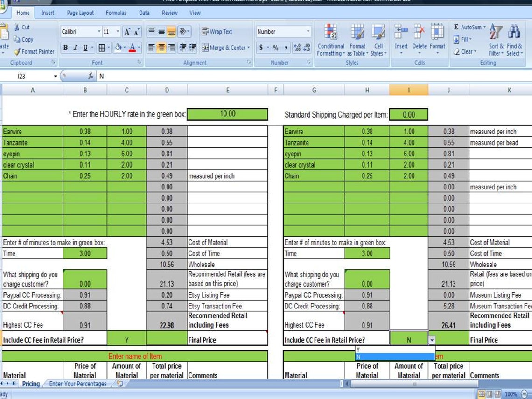Increase cell indent
This screenshot has width=532, height=399.
pos(192,48)
